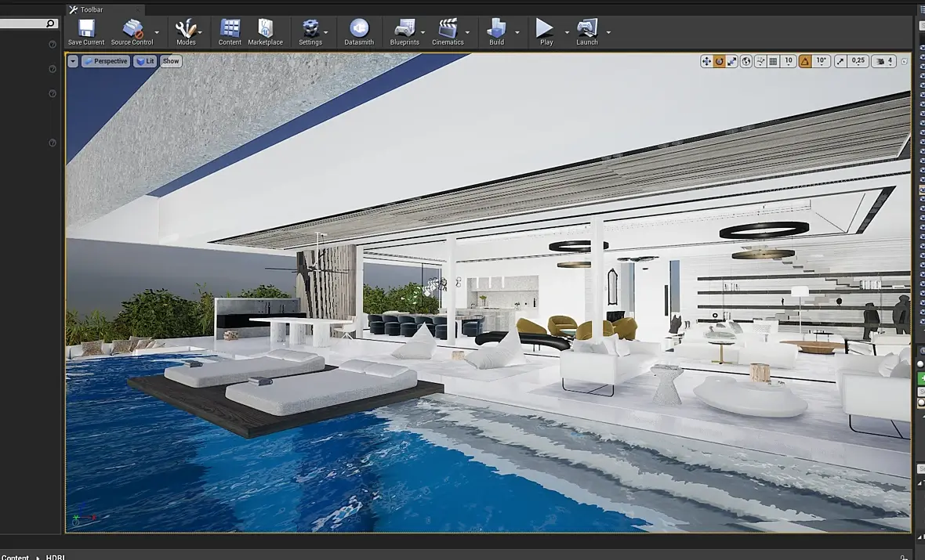The width and height of the screenshot is (925, 560).
Task: Open the Show flags menu
Action: [x=170, y=61]
